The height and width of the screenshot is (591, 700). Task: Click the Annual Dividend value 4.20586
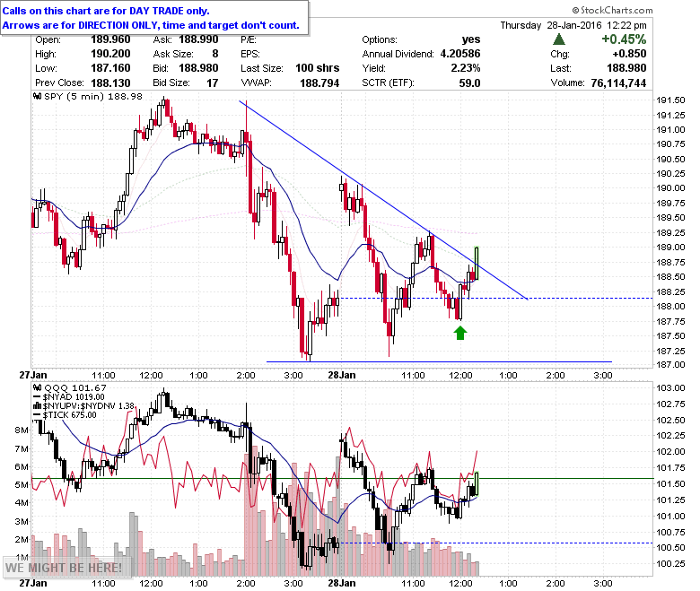460,54
